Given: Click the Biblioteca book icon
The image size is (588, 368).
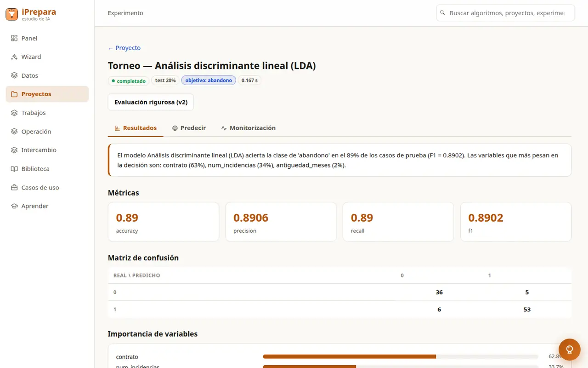Looking at the screenshot, I should click(14, 169).
